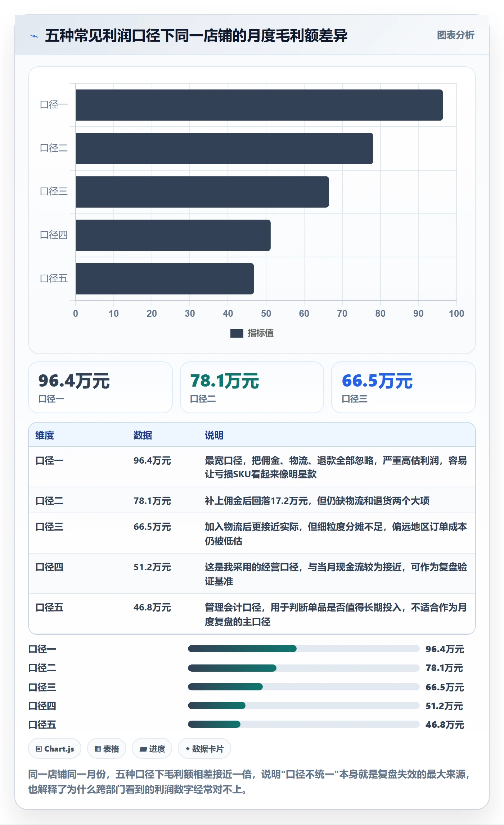Screen dimensions: 504x825
Task: Click the 96.4万元 cell in the table
Action: pyautogui.click(x=152, y=461)
